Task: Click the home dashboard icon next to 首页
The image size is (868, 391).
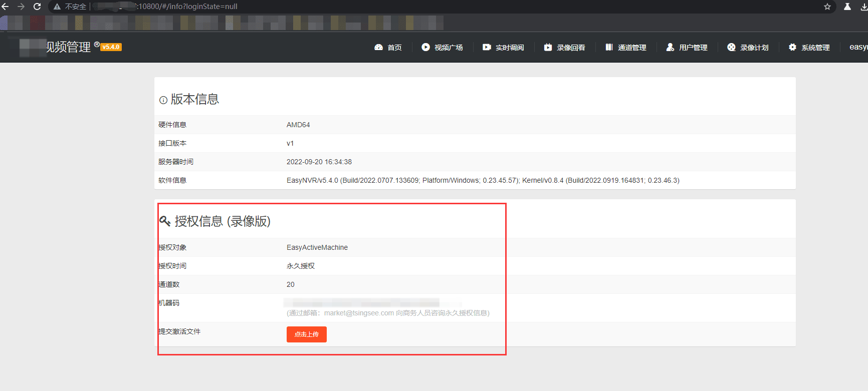Action: pyautogui.click(x=378, y=47)
